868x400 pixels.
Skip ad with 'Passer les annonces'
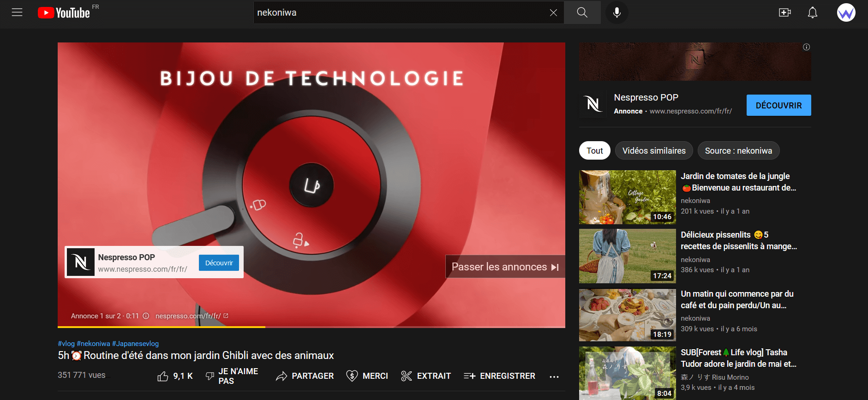(505, 267)
